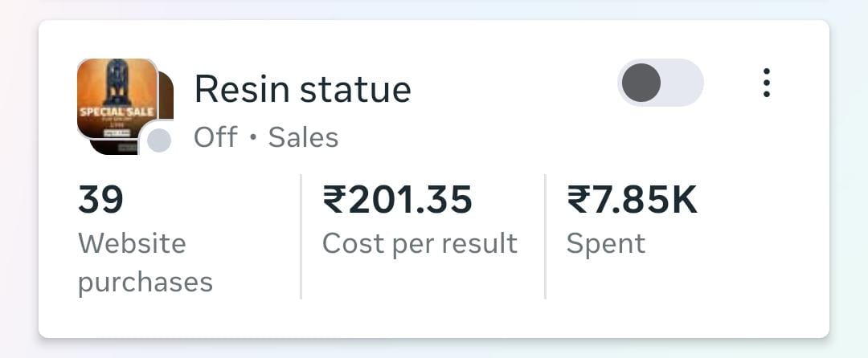The width and height of the screenshot is (868, 358).
Task: Click divider between purchases and cost
Action: 301,237
